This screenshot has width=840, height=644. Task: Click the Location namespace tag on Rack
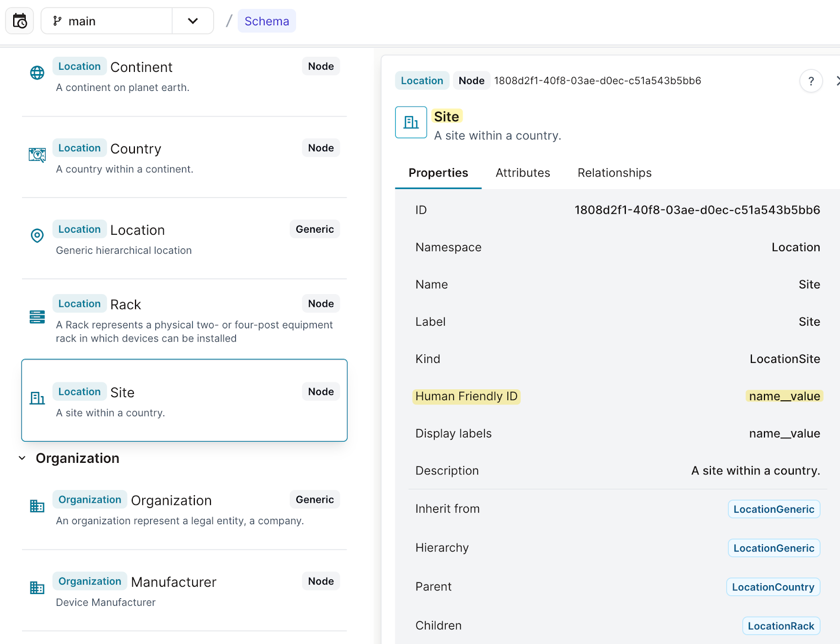coord(79,304)
